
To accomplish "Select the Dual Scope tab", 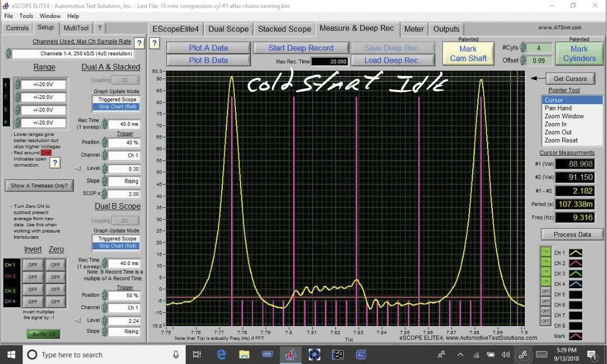I will click(228, 29).
